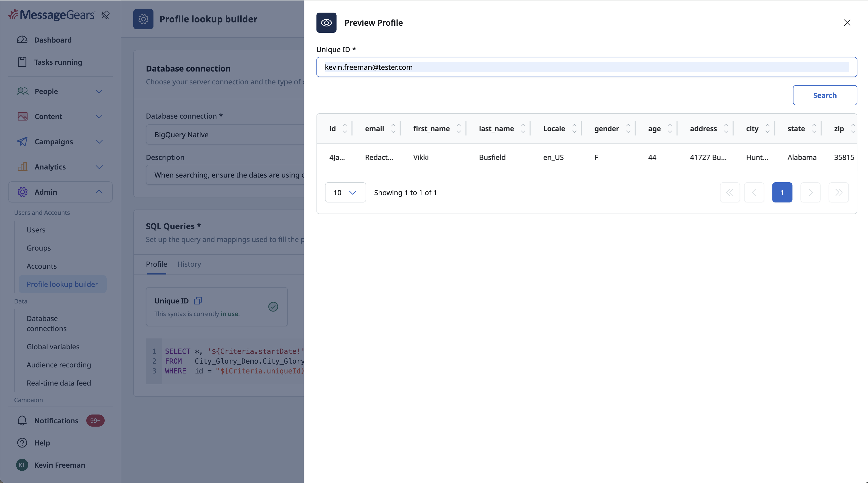Unpin the sidebar with the pin icon
This screenshot has height=483, width=868.
[x=105, y=15]
